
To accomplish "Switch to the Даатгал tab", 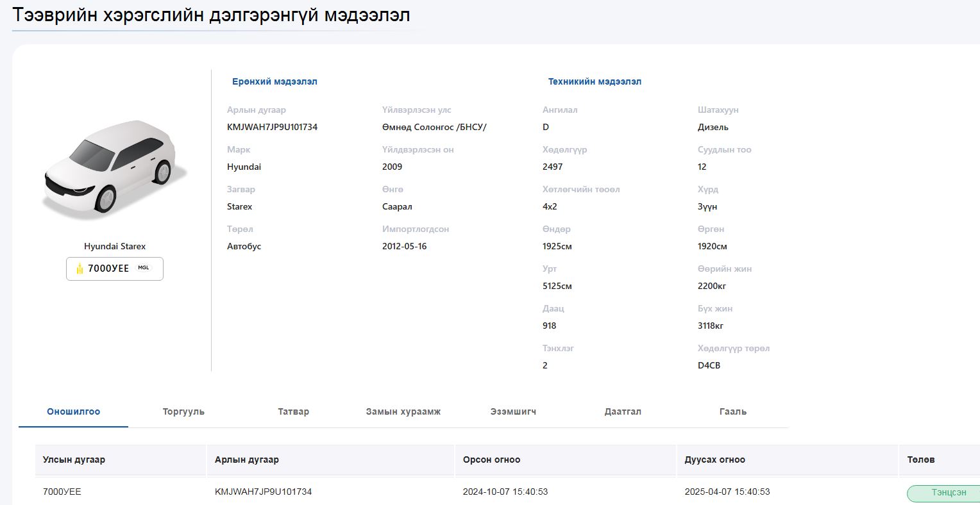I will point(623,411).
